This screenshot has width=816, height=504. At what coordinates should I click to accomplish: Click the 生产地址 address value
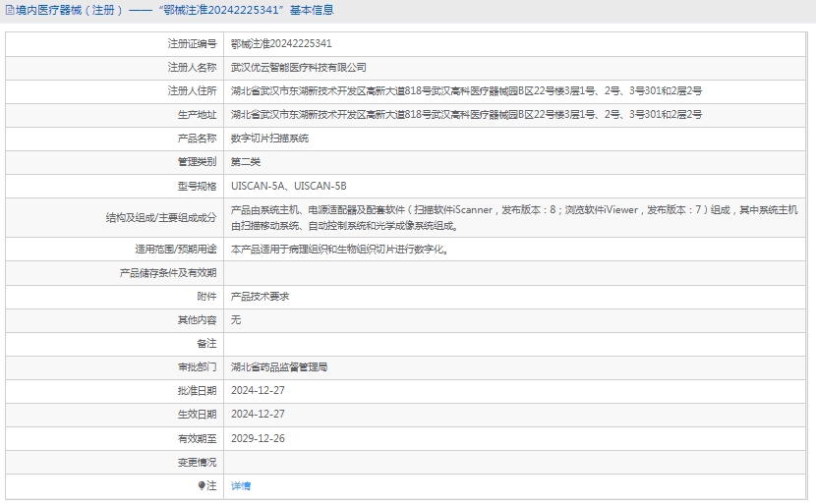pos(466,115)
